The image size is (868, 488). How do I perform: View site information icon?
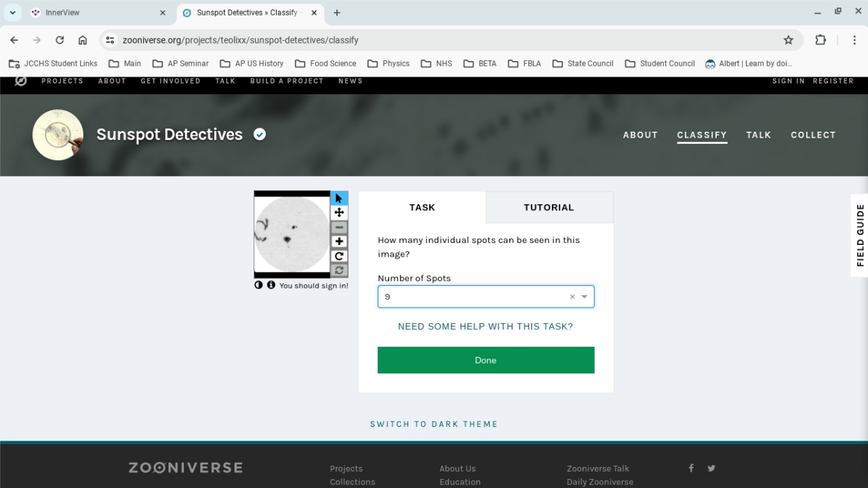point(110,40)
